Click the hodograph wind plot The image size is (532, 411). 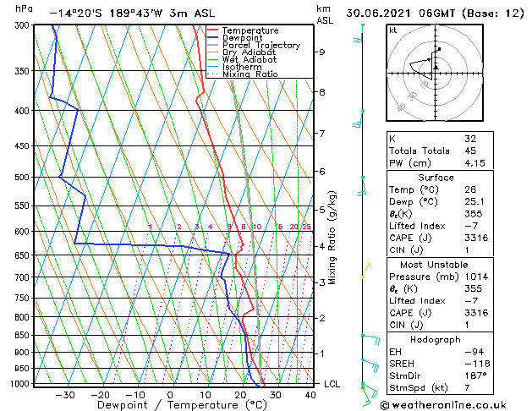click(x=435, y=73)
